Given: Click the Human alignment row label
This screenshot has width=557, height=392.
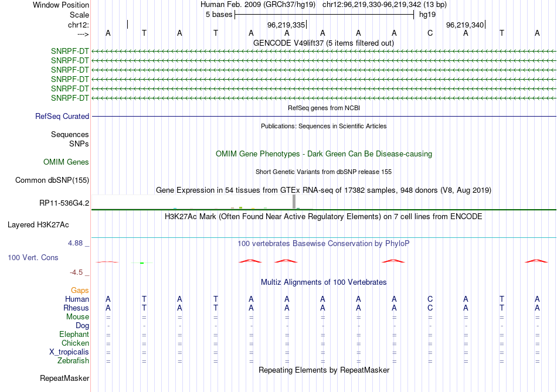Looking at the screenshot, I should pyautogui.click(x=77, y=299).
